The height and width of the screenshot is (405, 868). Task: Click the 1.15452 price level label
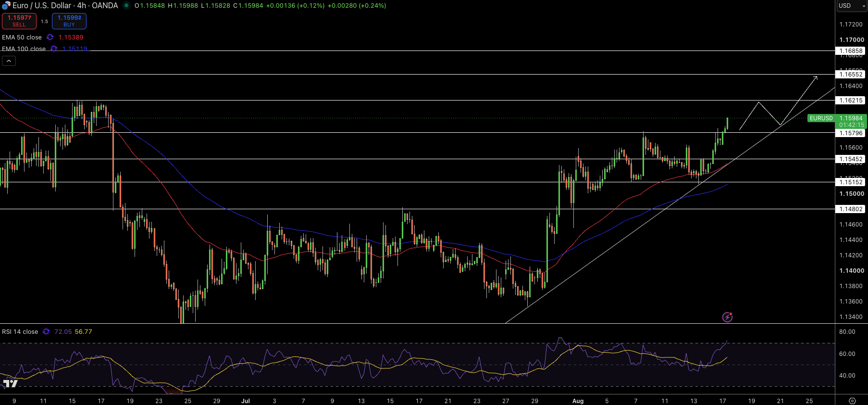(x=851, y=159)
